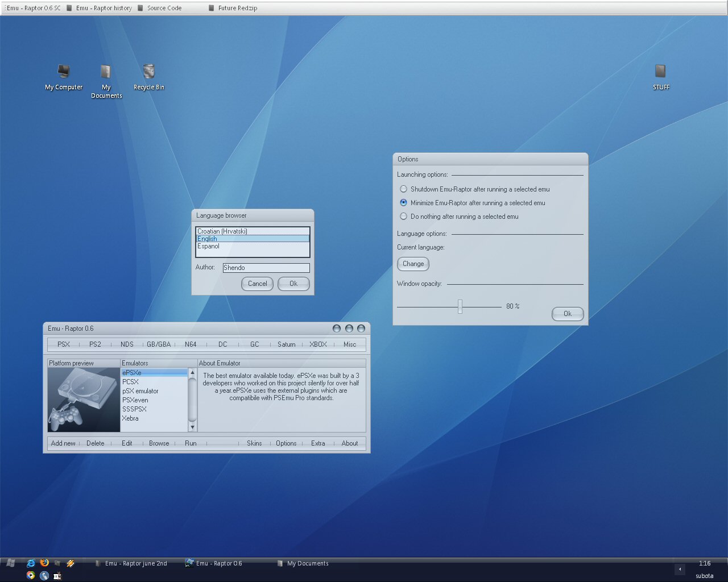Image resolution: width=728 pixels, height=582 pixels.
Task: Switch to the GC platform tab
Action: [x=254, y=344]
